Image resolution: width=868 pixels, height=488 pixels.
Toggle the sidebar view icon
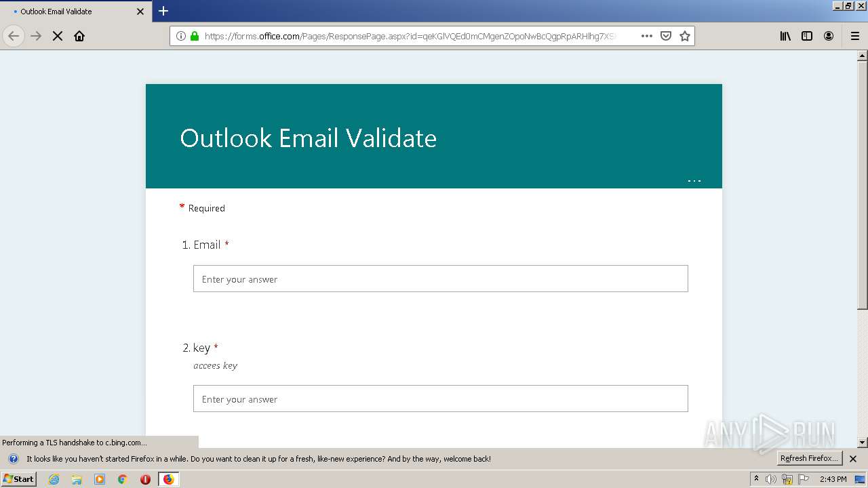(x=807, y=36)
